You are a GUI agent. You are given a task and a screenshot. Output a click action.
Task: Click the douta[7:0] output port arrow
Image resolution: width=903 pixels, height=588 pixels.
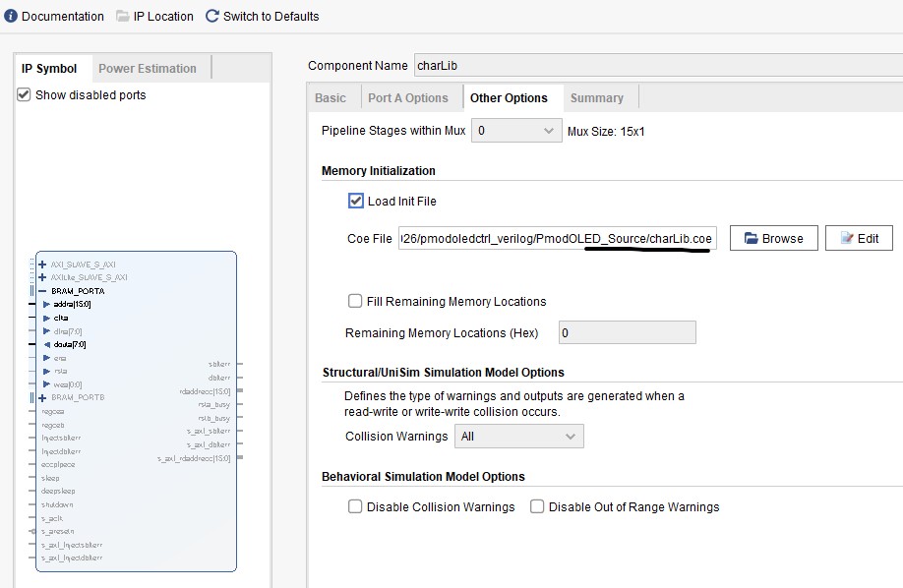[x=46, y=344]
